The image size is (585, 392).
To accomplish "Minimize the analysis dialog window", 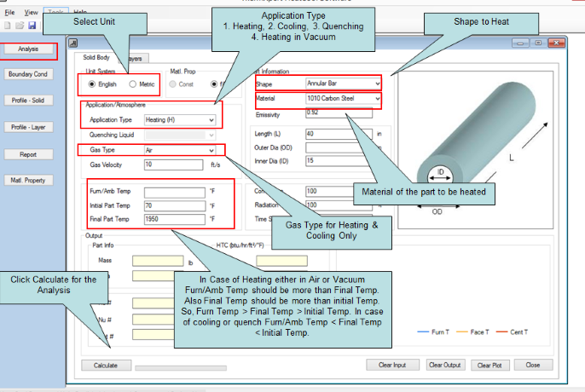I will [520, 43].
